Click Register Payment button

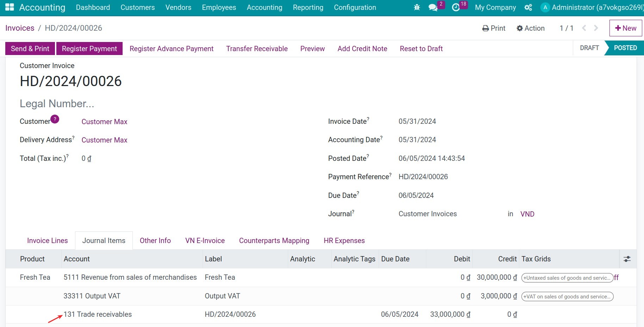89,49
